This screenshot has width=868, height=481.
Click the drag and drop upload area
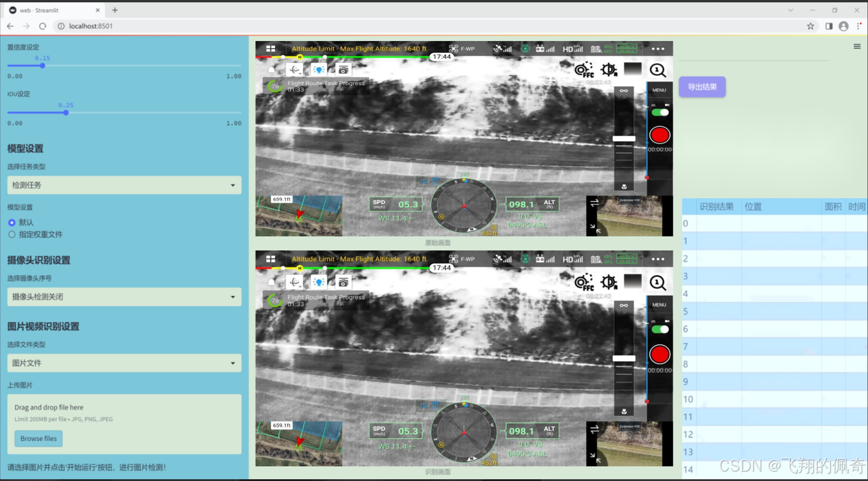pyautogui.click(x=124, y=424)
